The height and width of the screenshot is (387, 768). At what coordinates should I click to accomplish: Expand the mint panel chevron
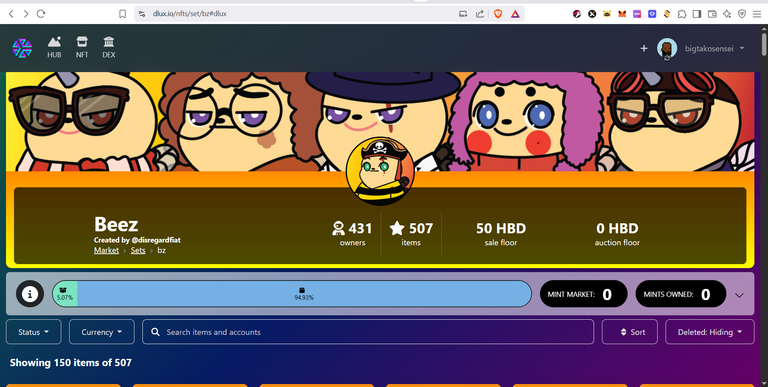click(740, 295)
